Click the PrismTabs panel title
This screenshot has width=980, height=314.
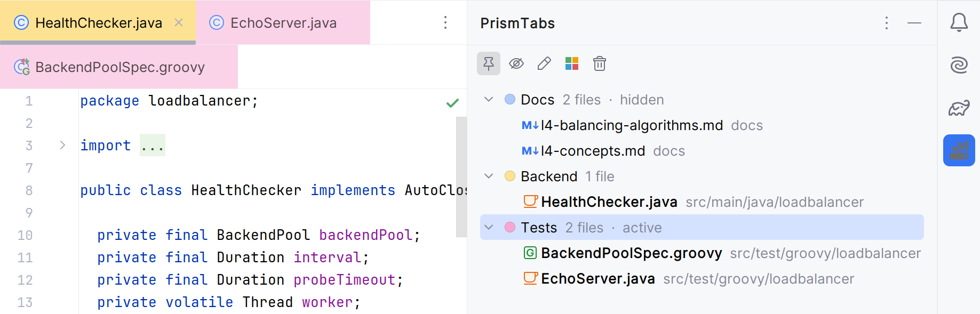point(517,23)
